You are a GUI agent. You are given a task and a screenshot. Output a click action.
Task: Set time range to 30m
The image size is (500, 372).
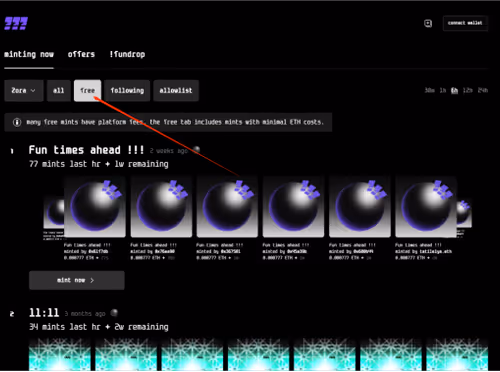[429, 90]
